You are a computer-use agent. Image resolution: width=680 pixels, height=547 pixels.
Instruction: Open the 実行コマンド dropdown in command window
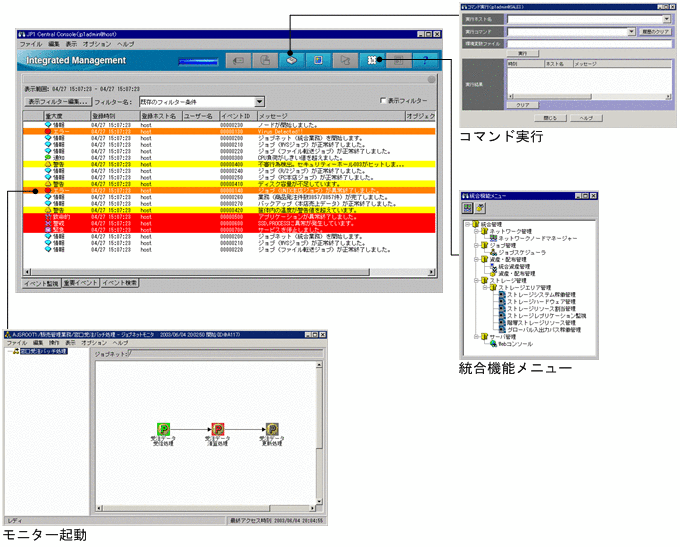pos(631,31)
